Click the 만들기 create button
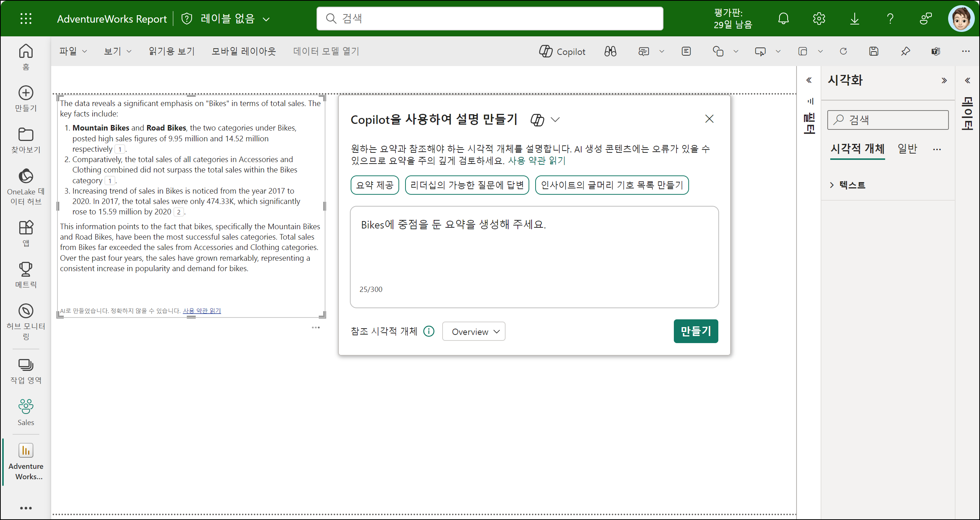This screenshot has height=520, width=980. tap(695, 331)
